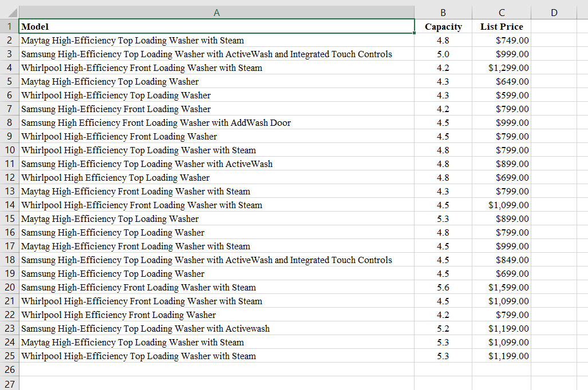The height and width of the screenshot is (390, 588).
Task: Click Whirlpool High Efficiency Top Loading Washer row 12
Action: (x=216, y=178)
